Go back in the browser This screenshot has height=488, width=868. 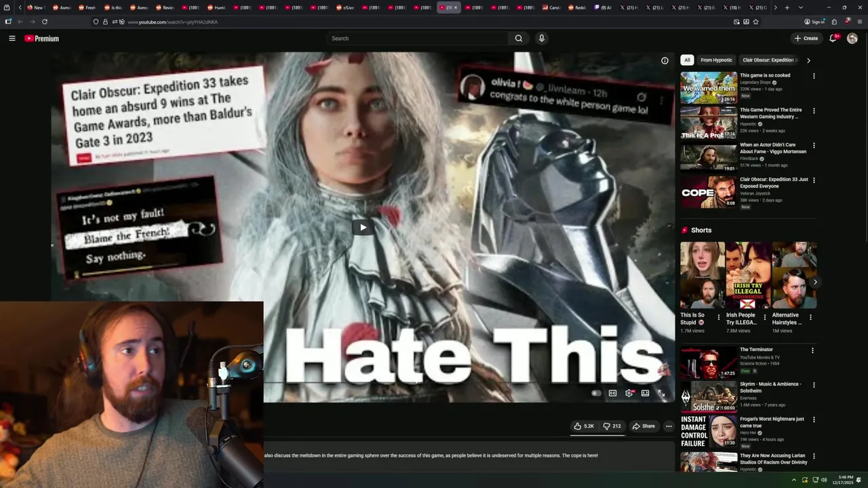[20, 22]
